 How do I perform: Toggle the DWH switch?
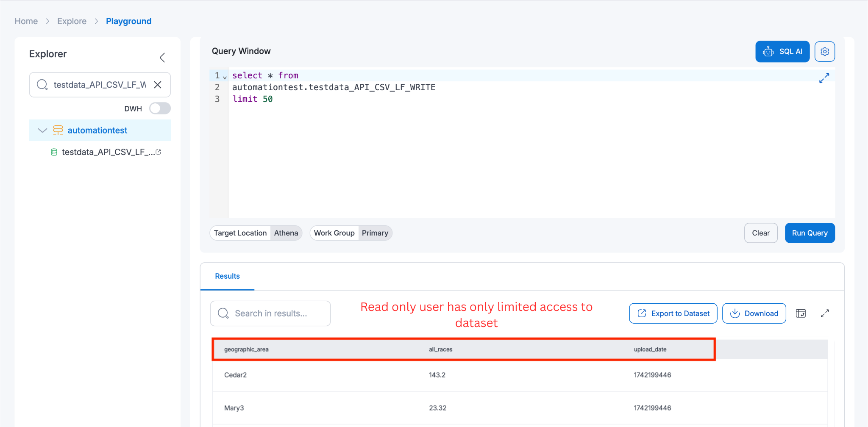(x=160, y=108)
